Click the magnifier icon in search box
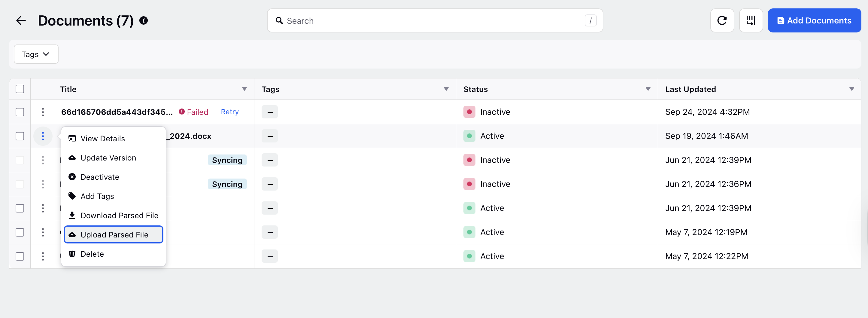The image size is (868, 318). pos(279,20)
